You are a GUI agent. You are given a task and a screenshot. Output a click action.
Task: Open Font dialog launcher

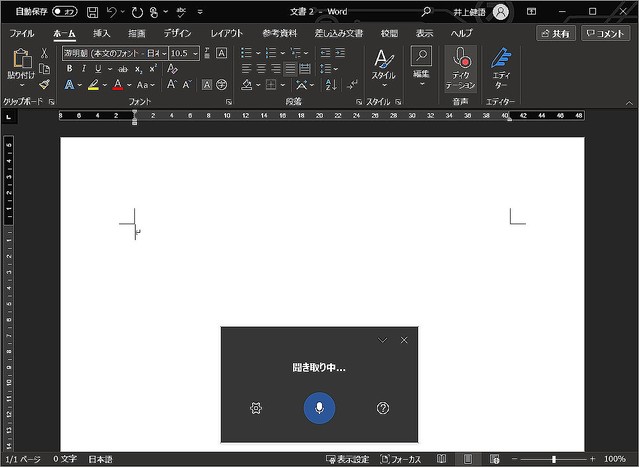click(x=229, y=102)
